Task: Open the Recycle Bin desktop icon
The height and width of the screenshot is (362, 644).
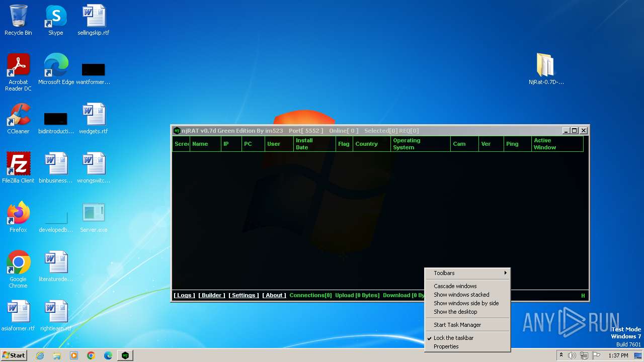Action: pyautogui.click(x=18, y=20)
